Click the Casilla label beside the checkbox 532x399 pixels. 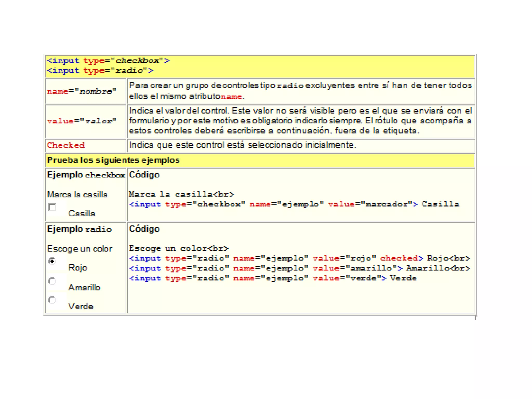(x=82, y=214)
